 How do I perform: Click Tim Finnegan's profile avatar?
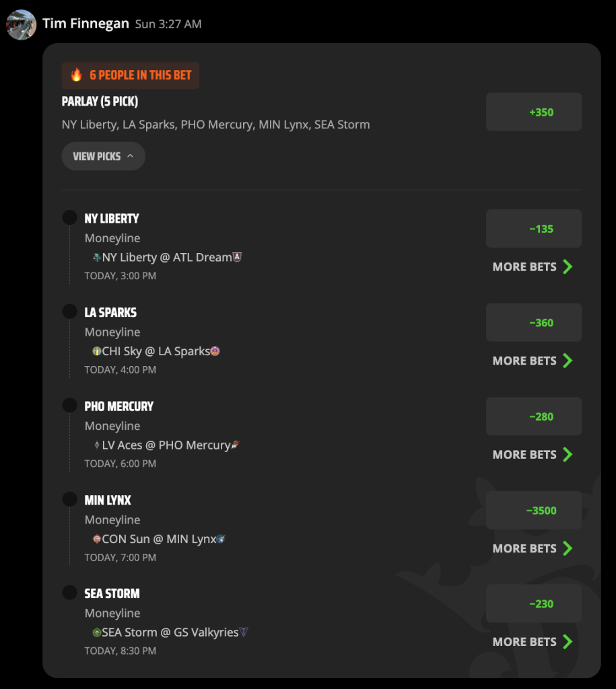point(21,25)
